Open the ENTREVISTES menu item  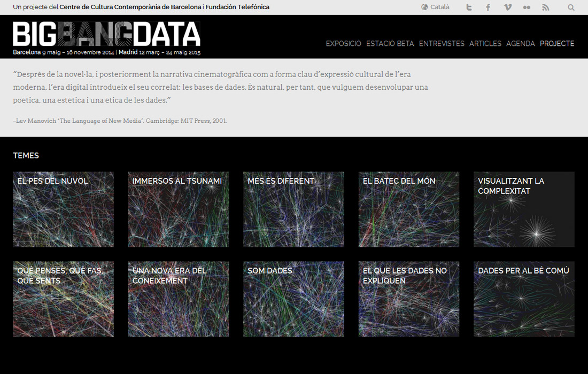tap(442, 43)
